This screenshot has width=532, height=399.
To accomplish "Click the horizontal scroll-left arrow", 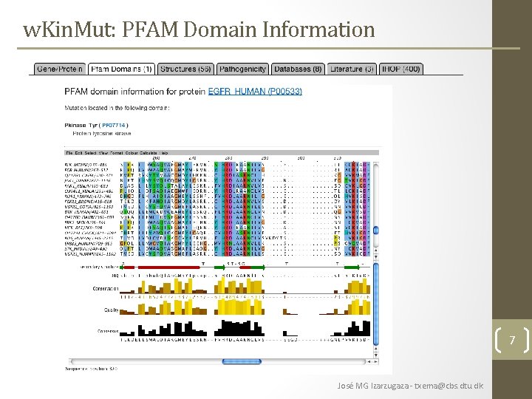I will pyautogui.click(x=370, y=362).
